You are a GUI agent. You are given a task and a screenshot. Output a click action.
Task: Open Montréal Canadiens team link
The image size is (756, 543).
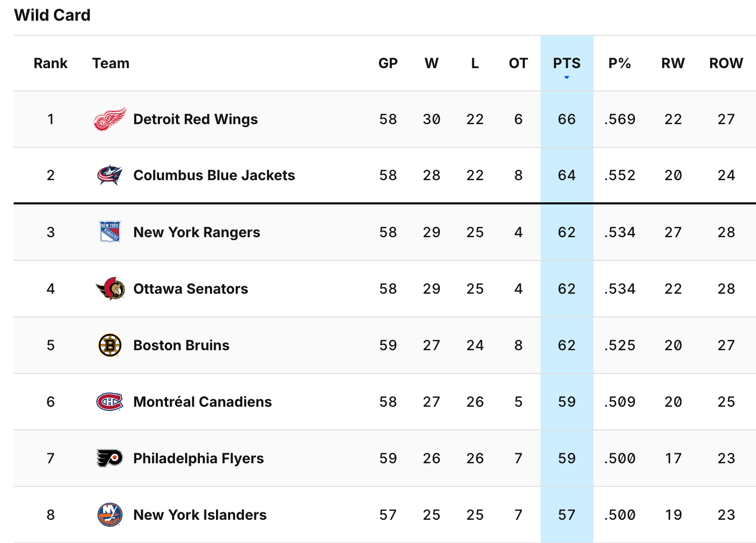click(202, 402)
